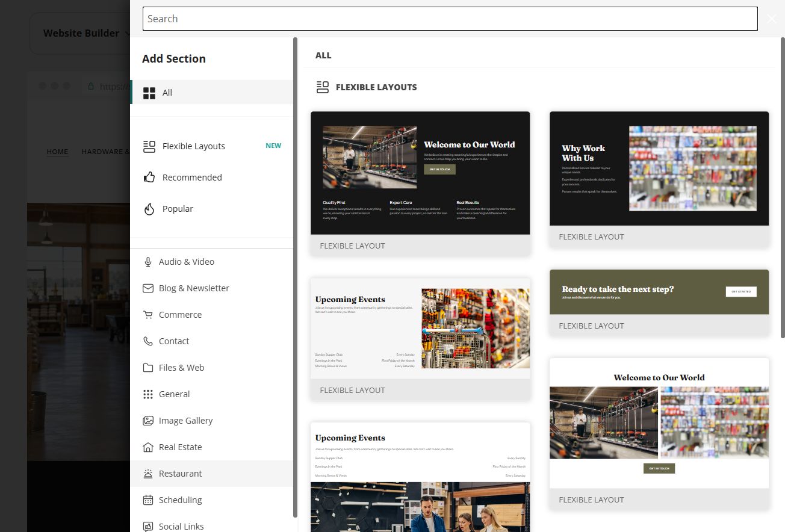The width and height of the screenshot is (785, 532).
Task: Open the Flexible Layouts category label
Action: pyautogui.click(x=194, y=146)
